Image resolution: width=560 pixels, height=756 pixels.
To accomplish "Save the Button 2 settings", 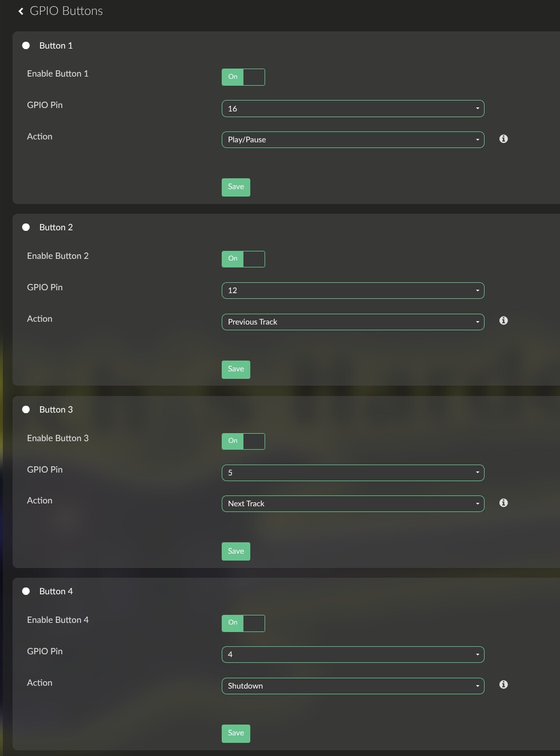I will tap(236, 369).
